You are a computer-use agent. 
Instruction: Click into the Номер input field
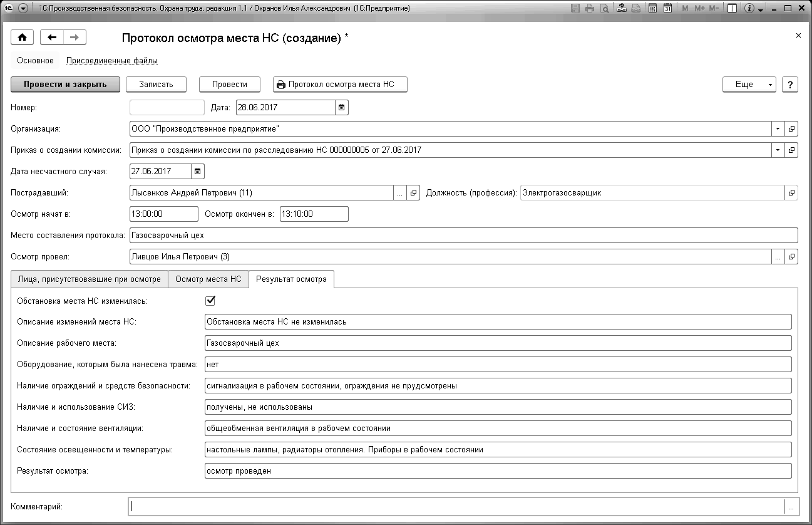(167, 107)
